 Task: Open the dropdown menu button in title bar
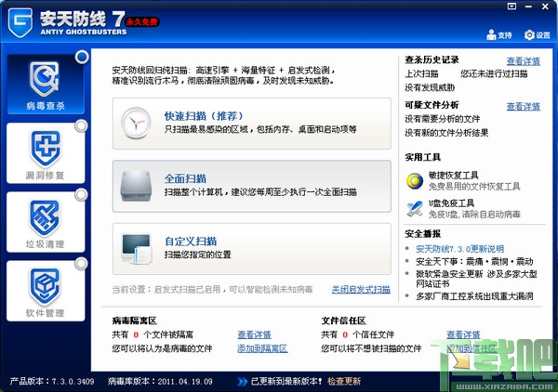pyautogui.click(x=511, y=7)
